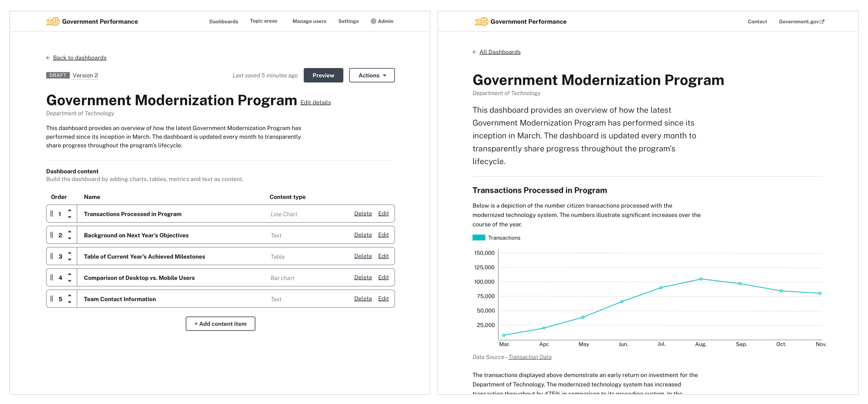Click the Government Performance globe logo in admin header
Viewport: 868px width, 404px height.
[53, 22]
